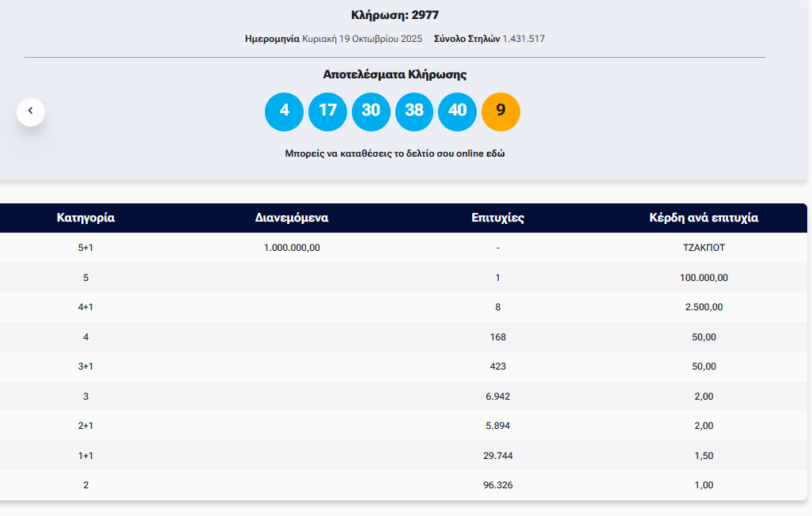
Task: Click the Διανεμόμενα column header
Action: 292,218
